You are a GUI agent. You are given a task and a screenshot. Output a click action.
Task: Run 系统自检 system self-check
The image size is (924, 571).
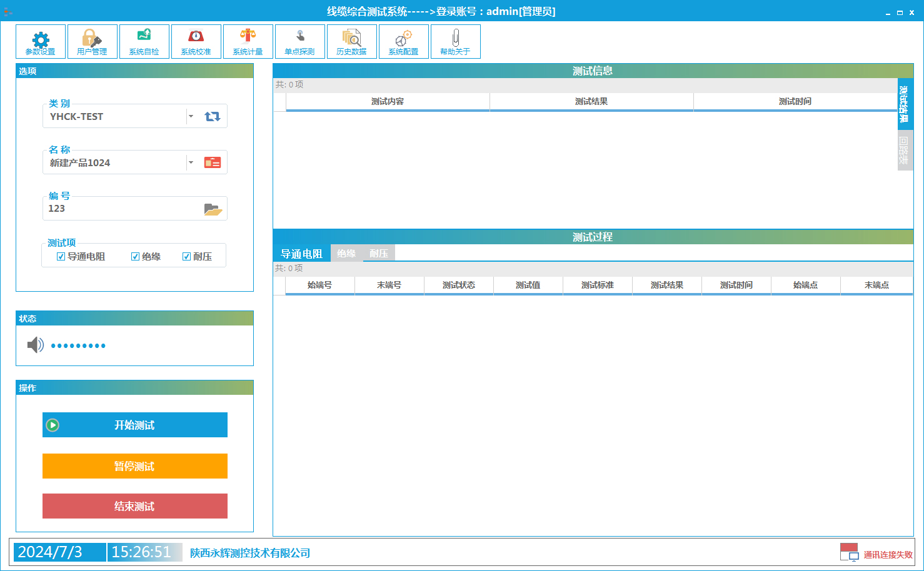pyautogui.click(x=144, y=41)
